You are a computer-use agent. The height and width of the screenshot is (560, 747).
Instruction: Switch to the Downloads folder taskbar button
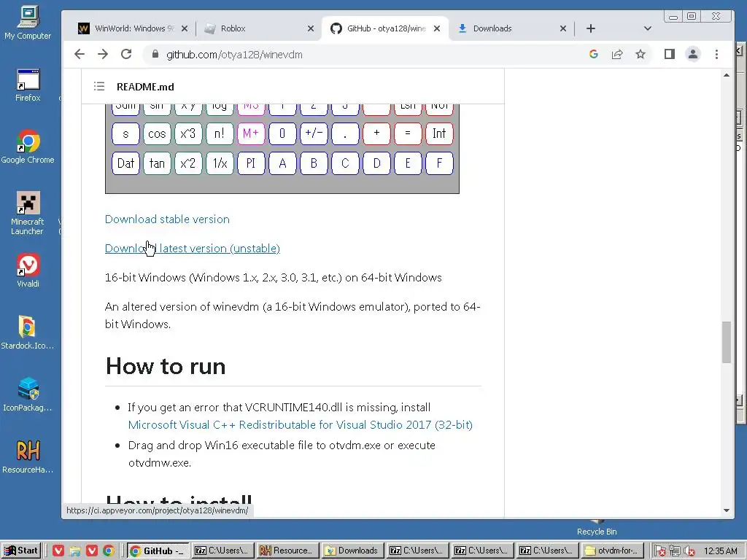(352, 551)
